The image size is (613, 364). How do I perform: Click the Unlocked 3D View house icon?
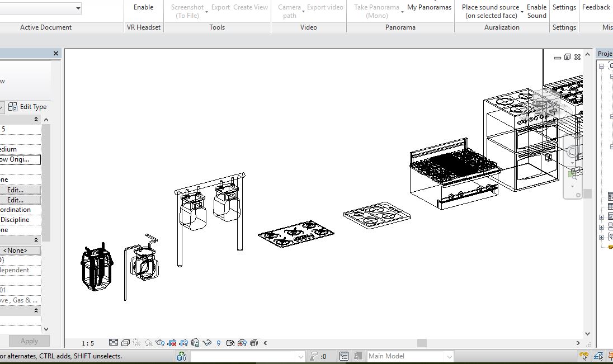click(x=195, y=343)
